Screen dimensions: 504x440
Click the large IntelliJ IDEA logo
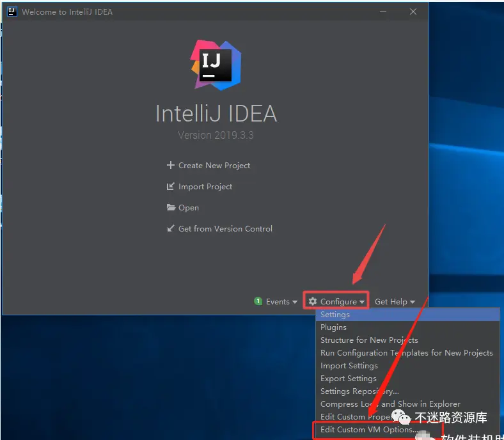(x=216, y=65)
